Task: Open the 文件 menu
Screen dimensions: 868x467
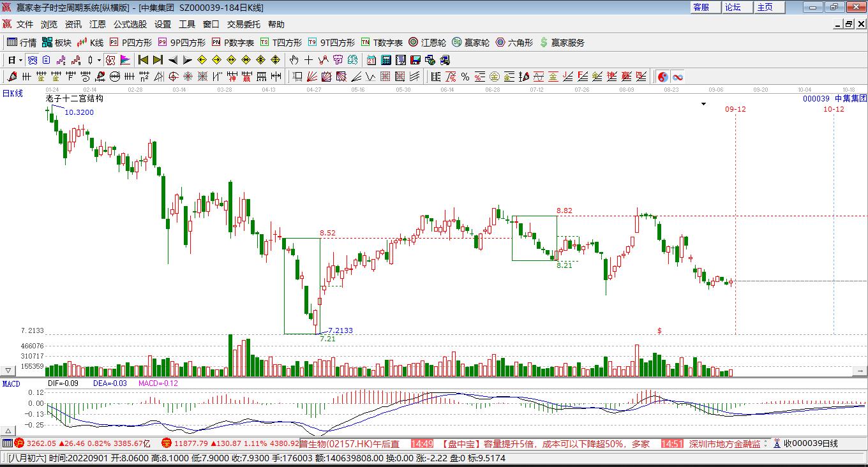Action: pos(25,24)
